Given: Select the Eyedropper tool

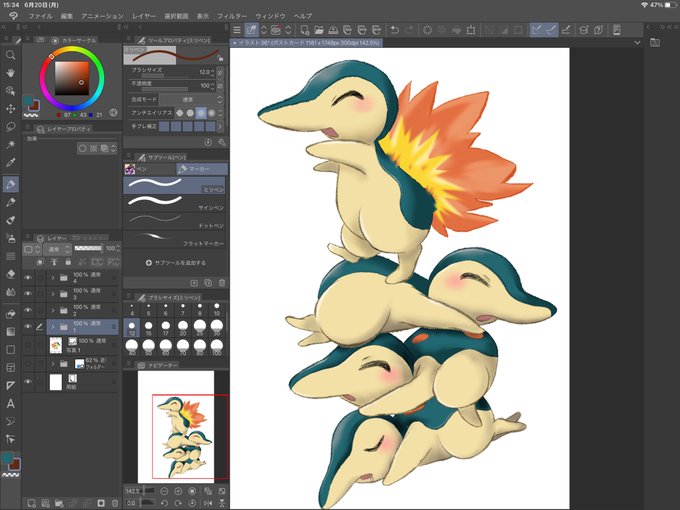Looking at the screenshot, I should [x=10, y=163].
